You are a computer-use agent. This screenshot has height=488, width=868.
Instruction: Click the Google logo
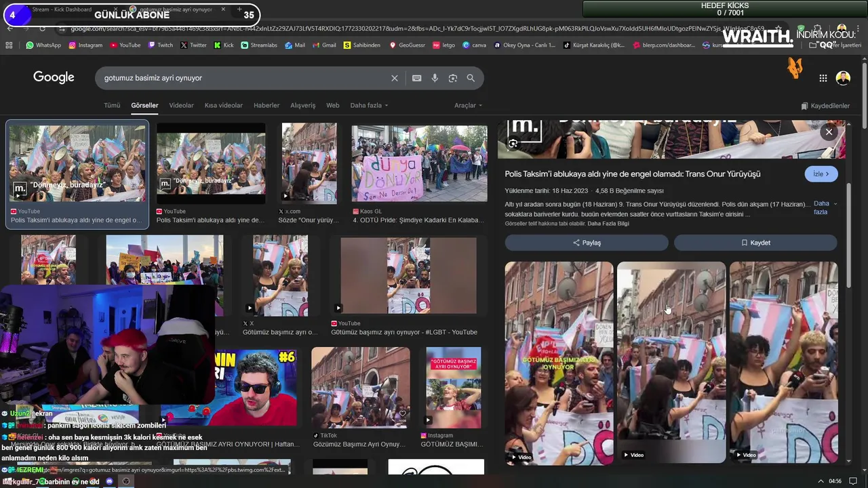54,77
